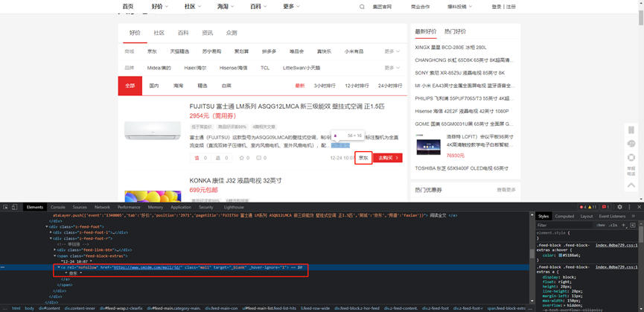Expand the div.z-feed-foot-l node
Image resolution: width=644 pixels, height=312 pixels.
(51, 232)
